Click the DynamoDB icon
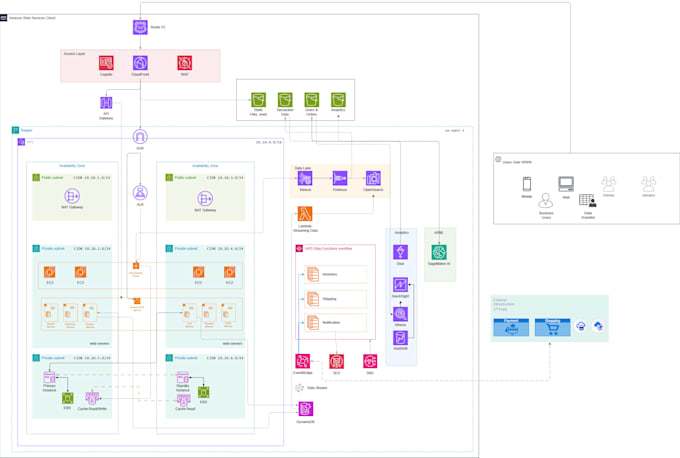 click(306, 409)
